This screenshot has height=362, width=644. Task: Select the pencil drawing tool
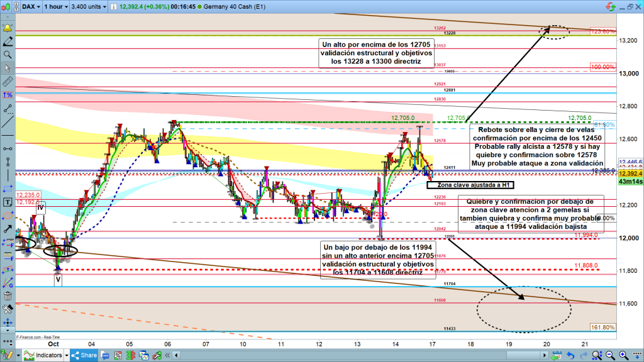[8, 41]
